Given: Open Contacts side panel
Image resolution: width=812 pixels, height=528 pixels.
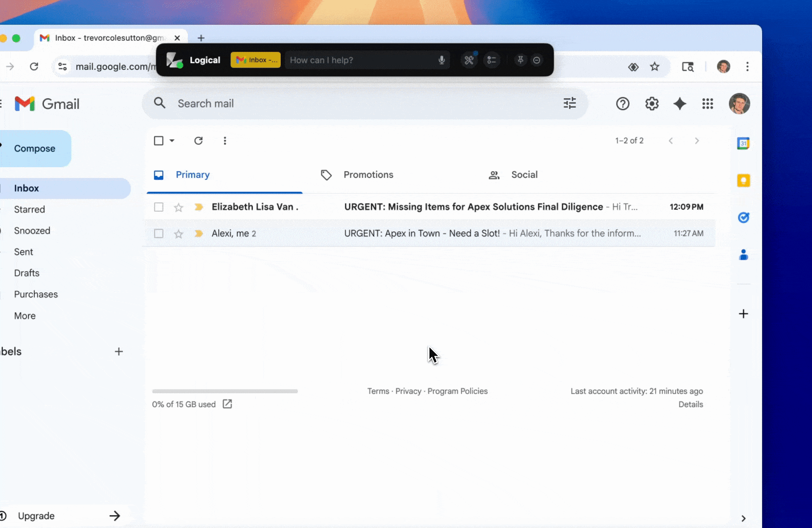Looking at the screenshot, I should pos(743,255).
